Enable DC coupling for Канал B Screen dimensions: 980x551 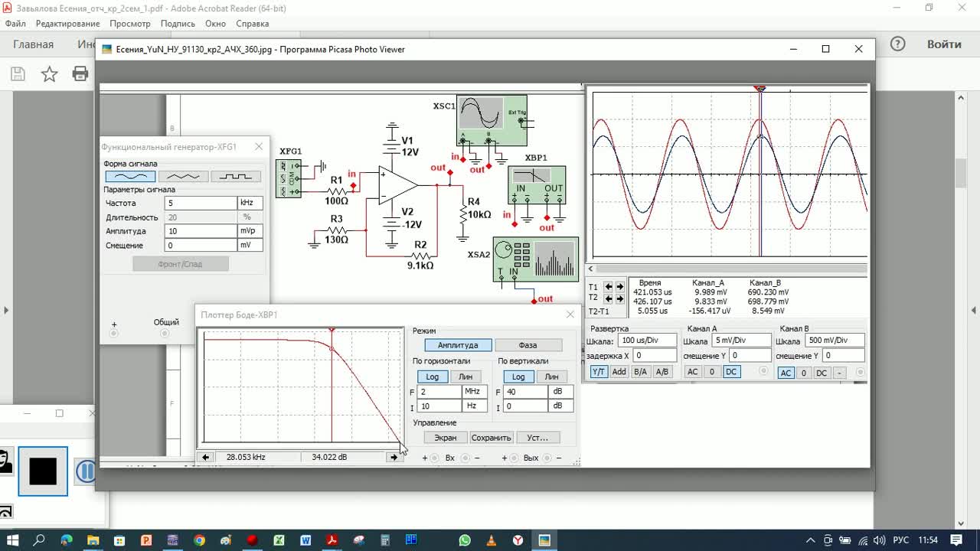point(822,373)
